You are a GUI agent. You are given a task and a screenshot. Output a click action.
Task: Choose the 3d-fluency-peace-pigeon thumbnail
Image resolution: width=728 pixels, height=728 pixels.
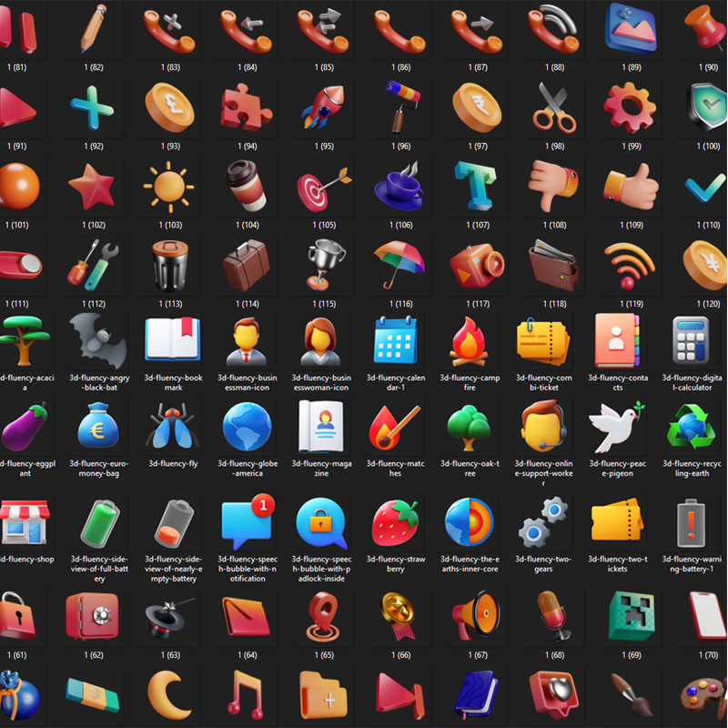coord(617,427)
